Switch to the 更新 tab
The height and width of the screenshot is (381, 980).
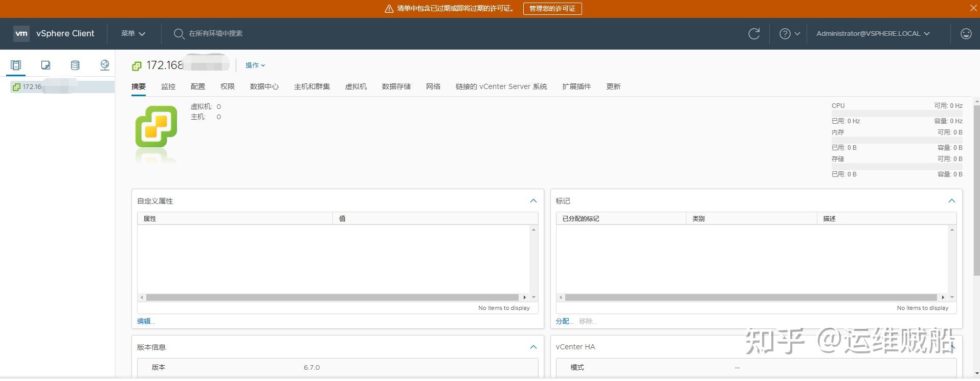tap(613, 86)
